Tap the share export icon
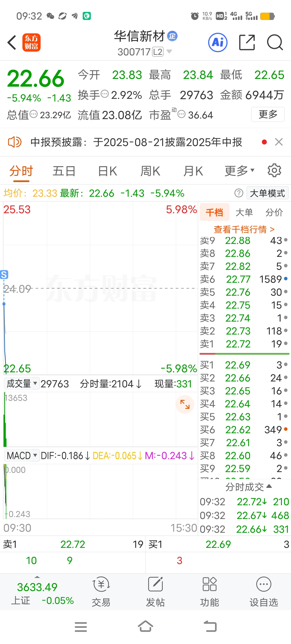Viewport: 291px width, 644px height. (x=247, y=42)
